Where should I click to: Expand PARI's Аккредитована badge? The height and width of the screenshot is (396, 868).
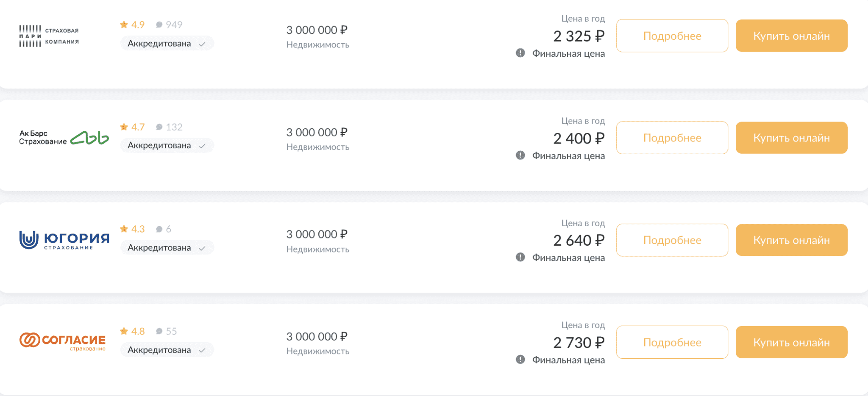pyautogui.click(x=167, y=44)
